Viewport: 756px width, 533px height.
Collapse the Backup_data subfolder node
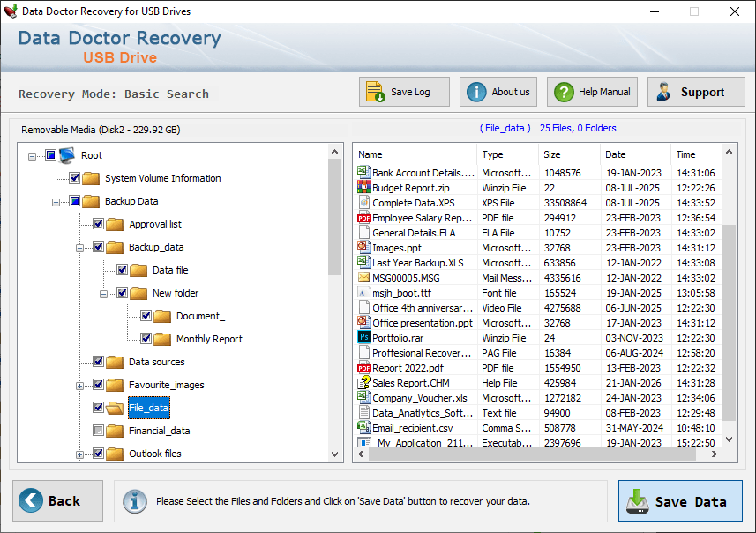80,248
